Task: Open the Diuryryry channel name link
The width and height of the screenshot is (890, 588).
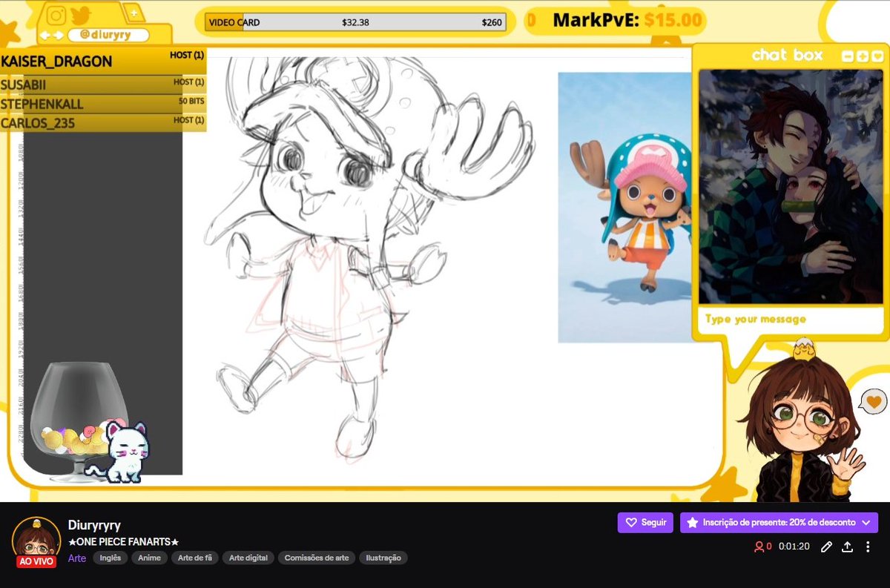Action: coord(94,525)
